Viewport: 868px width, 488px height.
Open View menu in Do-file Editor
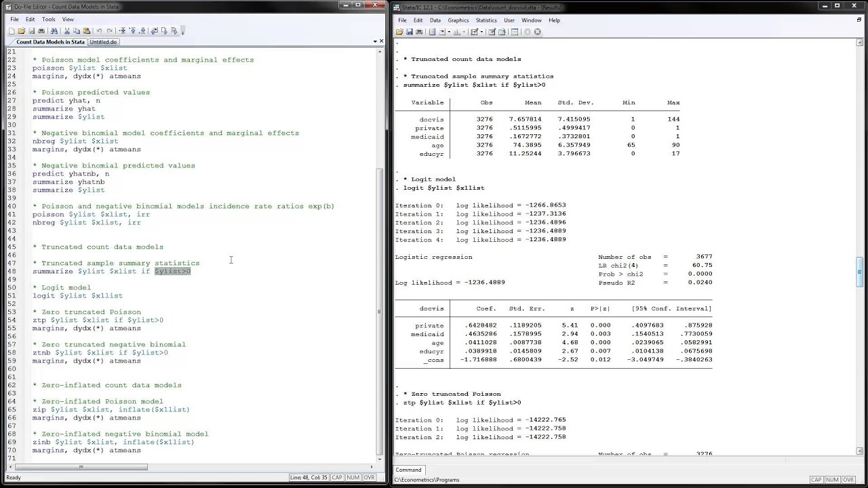tap(68, 19)
